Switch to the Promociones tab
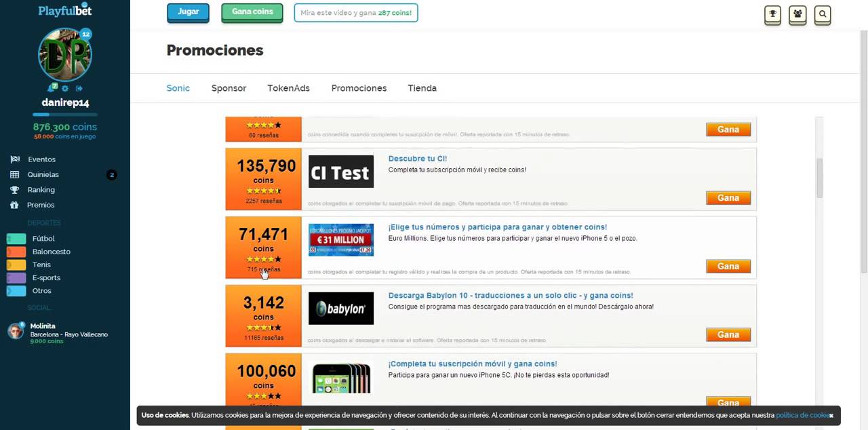Screen dimensions: 868x430 click(x=359, y=88)
